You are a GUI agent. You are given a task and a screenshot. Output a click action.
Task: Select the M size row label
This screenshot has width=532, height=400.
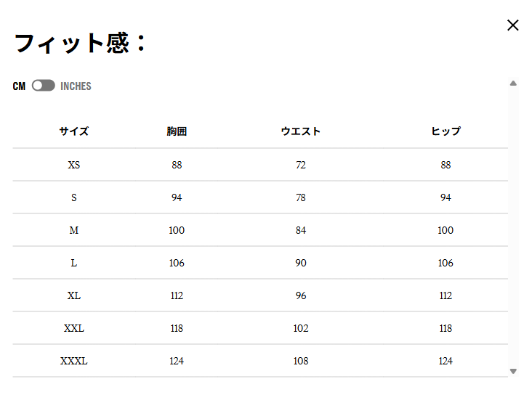[x=74, y=230]
